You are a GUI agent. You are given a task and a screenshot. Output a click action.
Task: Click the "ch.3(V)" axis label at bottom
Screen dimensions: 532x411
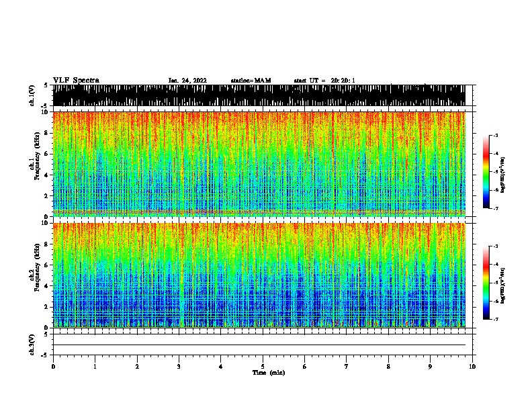(32, 345)
